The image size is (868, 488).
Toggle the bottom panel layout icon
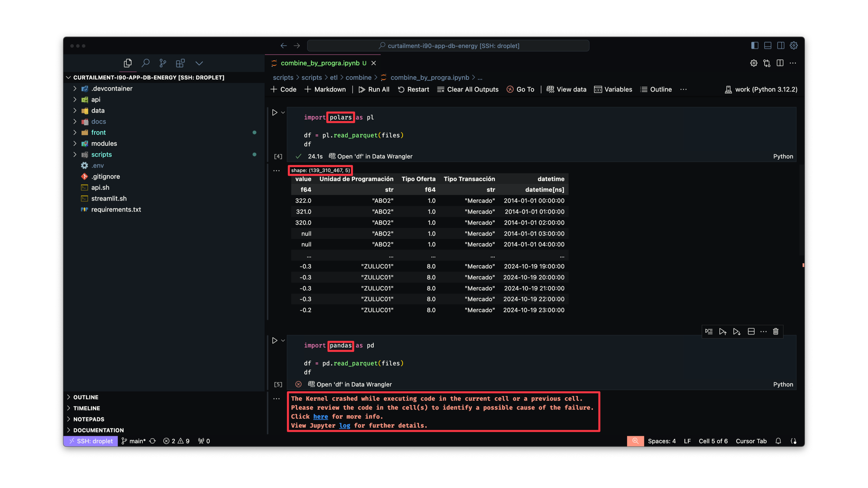click(768, 46)
